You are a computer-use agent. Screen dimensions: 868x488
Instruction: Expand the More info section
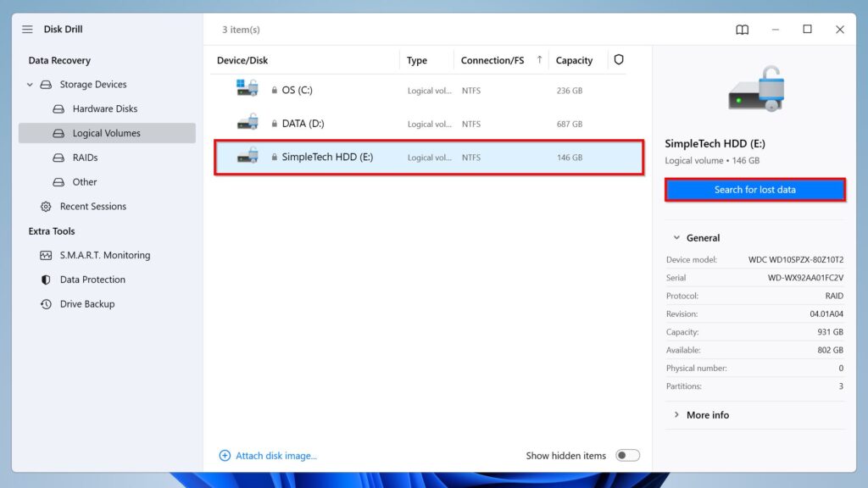[x=676, y=415]
